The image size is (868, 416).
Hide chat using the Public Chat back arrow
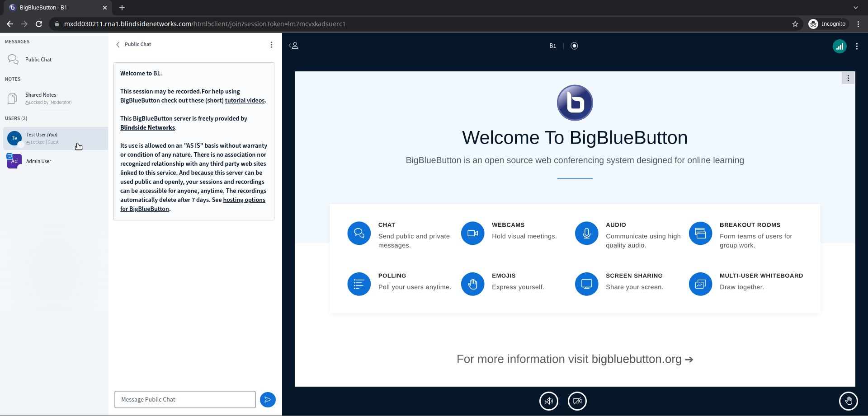click(118, 44)
